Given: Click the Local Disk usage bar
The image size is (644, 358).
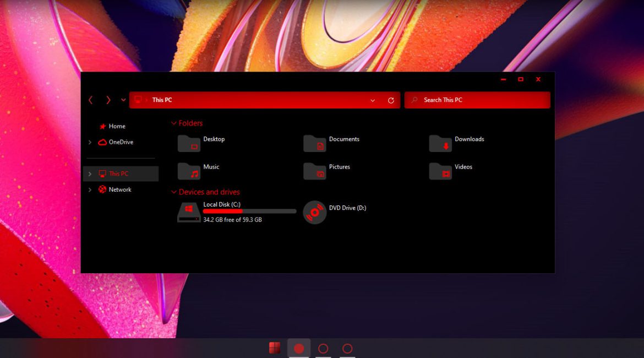Looking at the screenshot, I should pos(250,211).
